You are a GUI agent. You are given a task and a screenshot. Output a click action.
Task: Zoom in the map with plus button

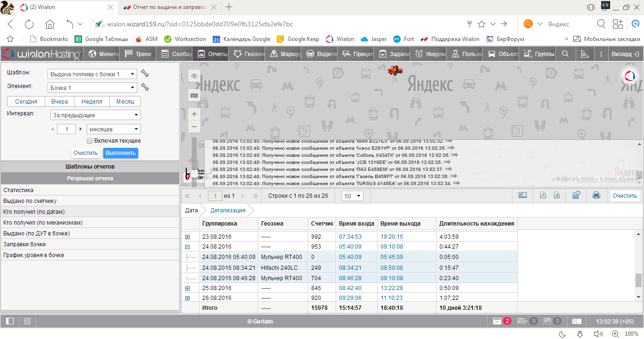(194, 114)
